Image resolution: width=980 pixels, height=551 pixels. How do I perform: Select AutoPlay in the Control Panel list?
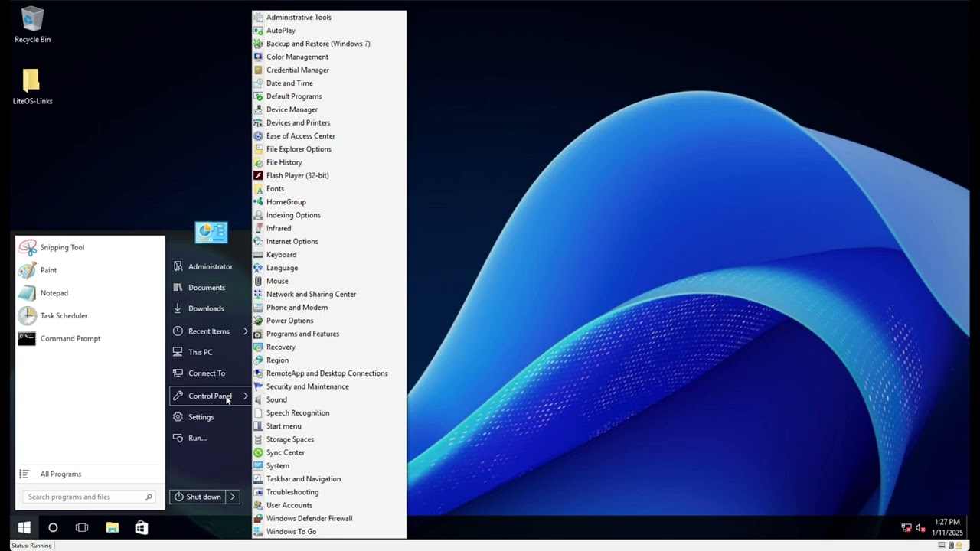329,31
